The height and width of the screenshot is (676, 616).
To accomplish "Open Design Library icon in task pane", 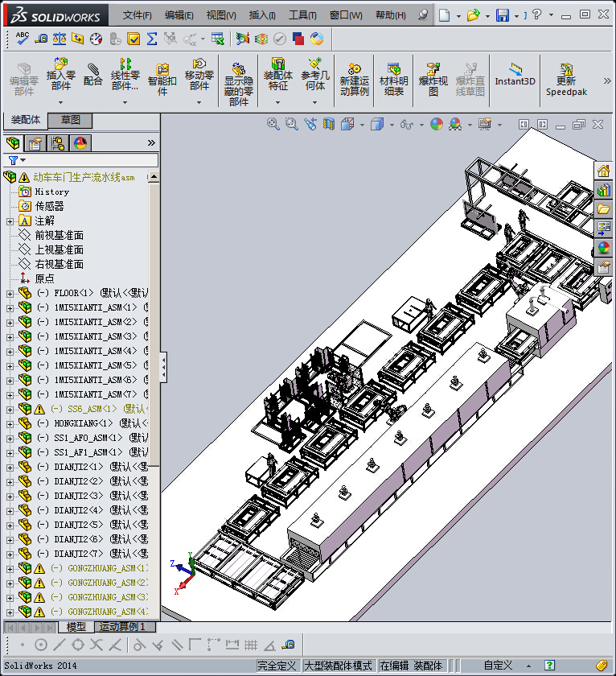I will (x=603, y=190).
